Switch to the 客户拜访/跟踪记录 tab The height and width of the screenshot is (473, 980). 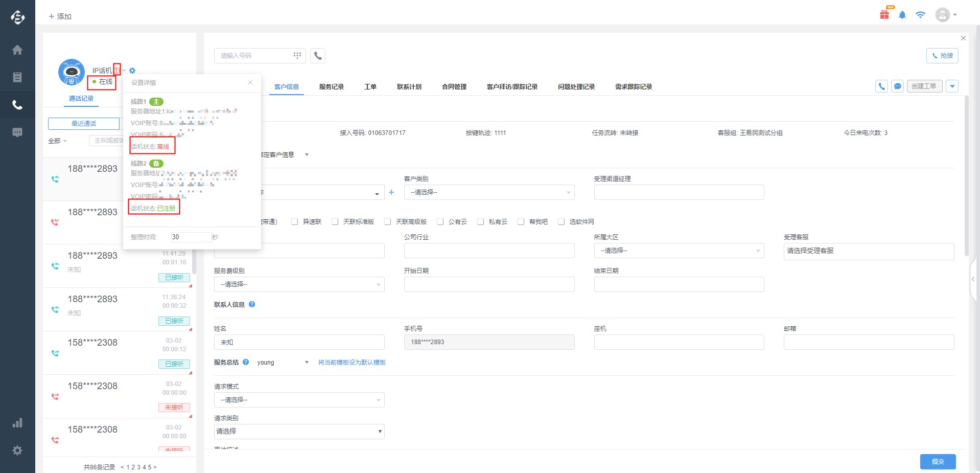[x=512, y=87]
